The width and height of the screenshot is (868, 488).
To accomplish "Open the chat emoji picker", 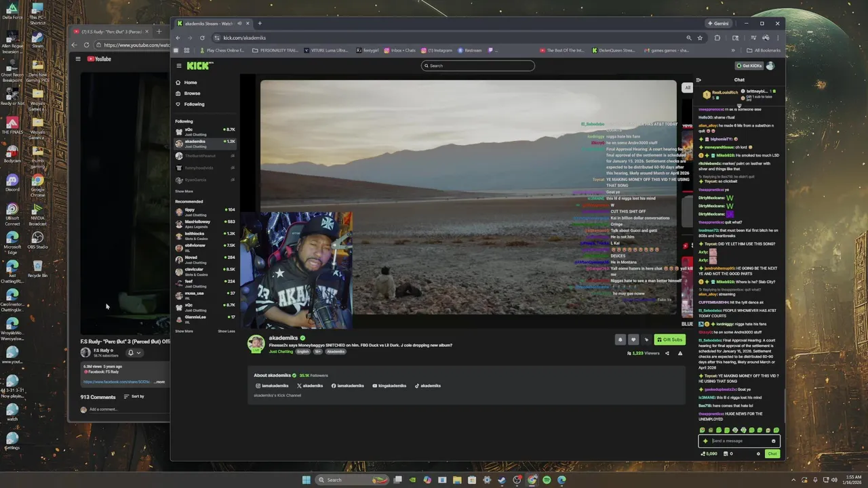I will click(773, 441).
